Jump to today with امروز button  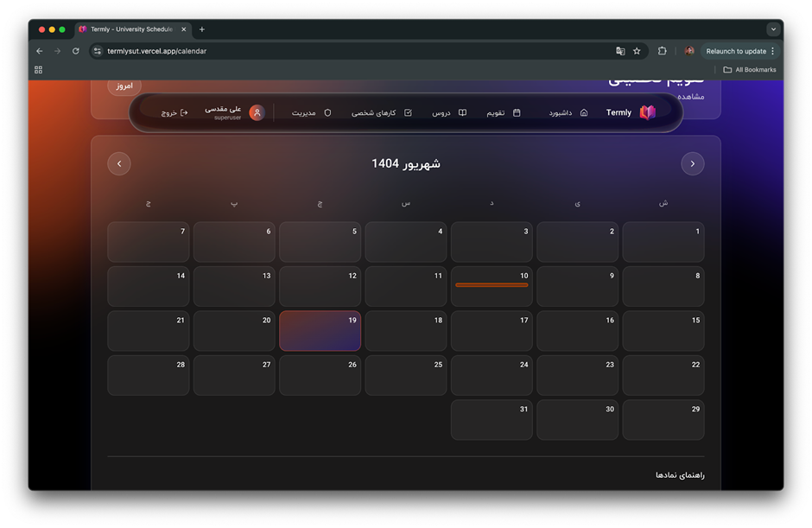point(124,86)
